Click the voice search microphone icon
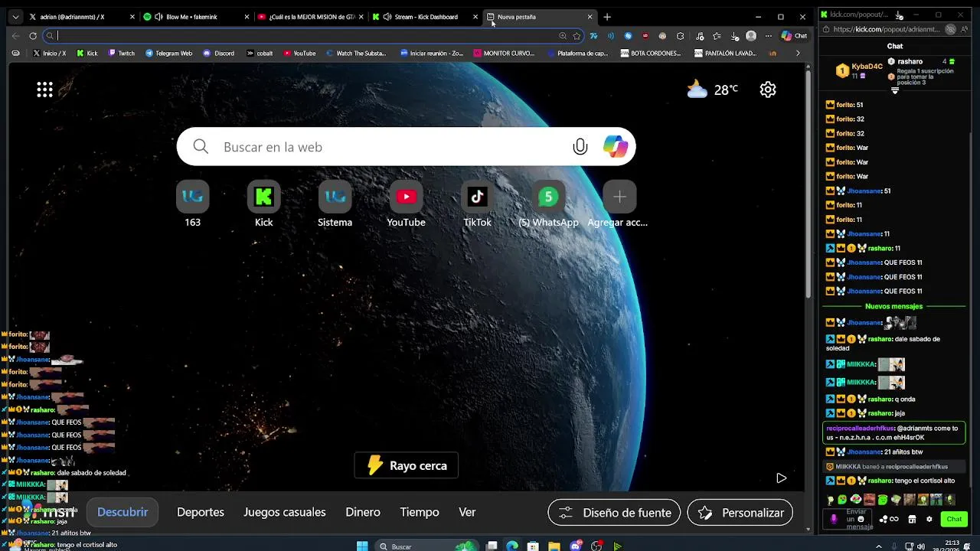The width and height of the screenshot is (980, 551). pos(580,147)
